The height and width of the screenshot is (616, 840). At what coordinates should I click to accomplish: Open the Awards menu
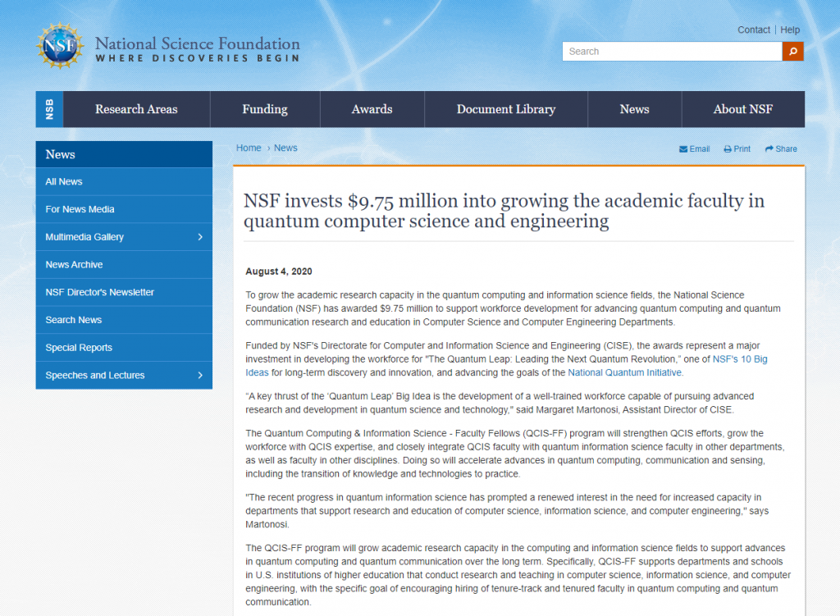[372, 109]
